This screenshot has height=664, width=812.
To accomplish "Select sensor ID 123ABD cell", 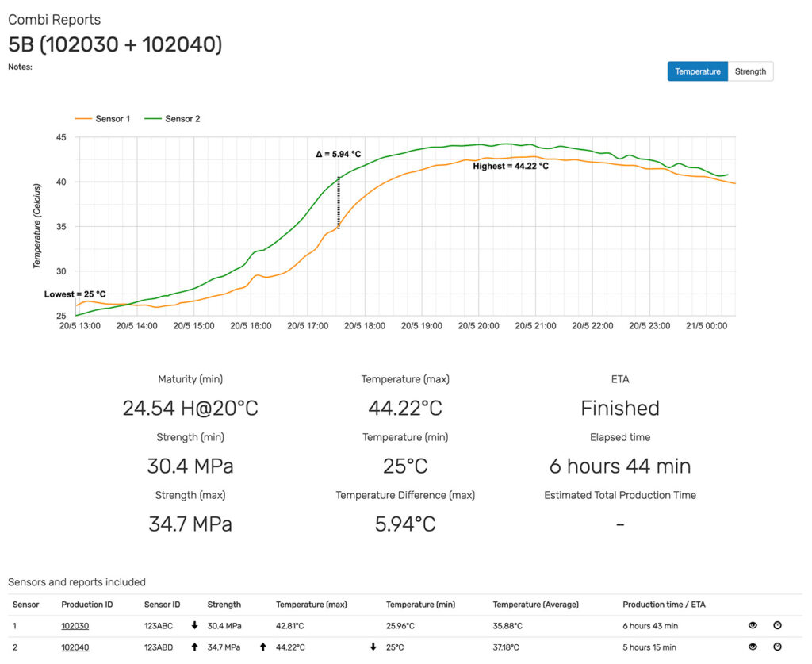I will click(159, 647).
